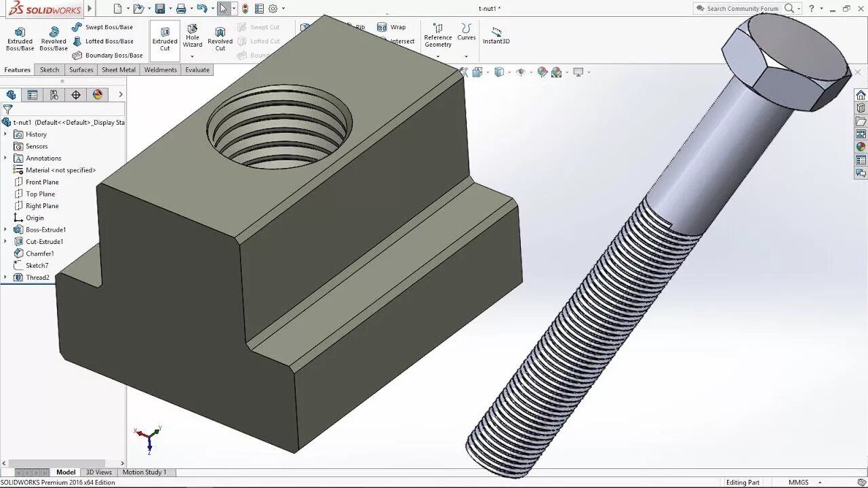Open the Evaluate tab
Viewport: 868px width, 488px height.
[x=197, y=70]
